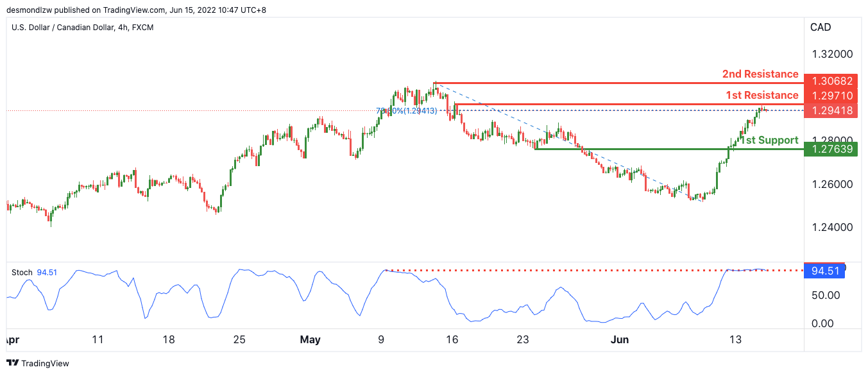Click the TradingView logo icon
This screenshot has height=374, width=868.
pyautogui.click(x=14, y=363)
